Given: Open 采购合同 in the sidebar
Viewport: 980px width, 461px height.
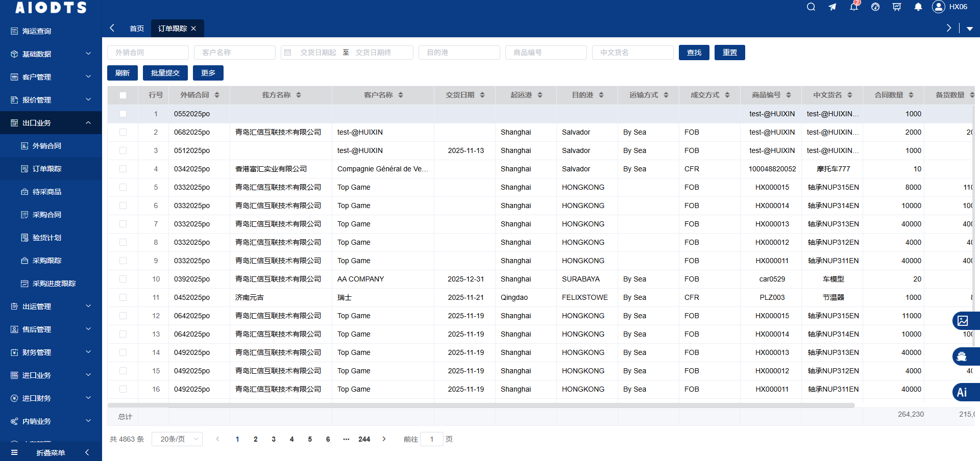Looking at the screenshot, I should point(47,215).
